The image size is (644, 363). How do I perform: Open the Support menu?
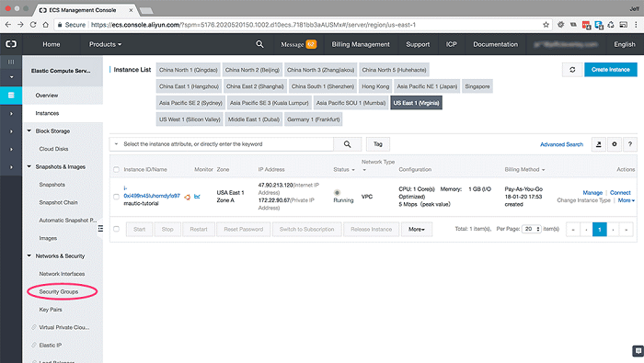(x=418, y=44)
